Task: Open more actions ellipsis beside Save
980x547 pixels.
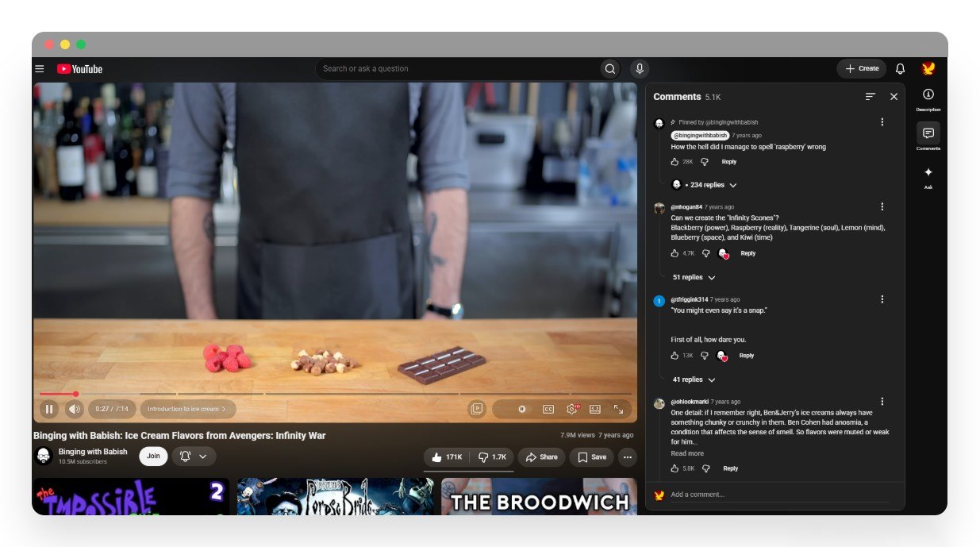Action: pos(628,457)
